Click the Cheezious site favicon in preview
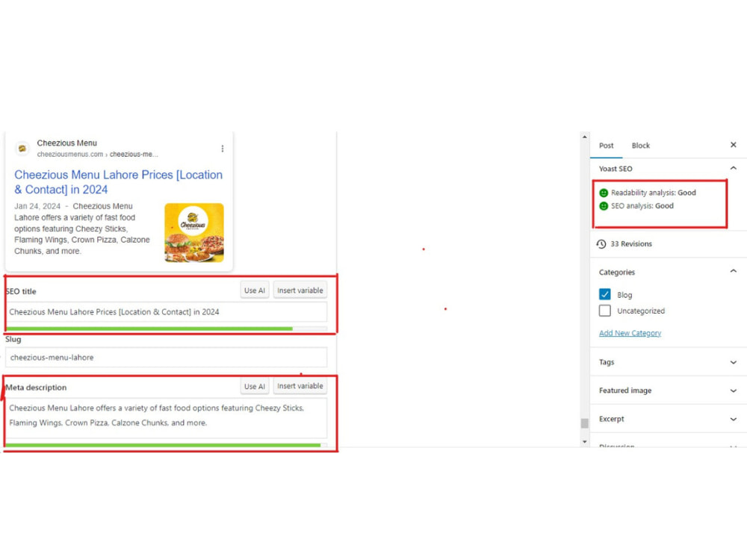Viewport: 747px width, 560px height. (x=22, y=149)
